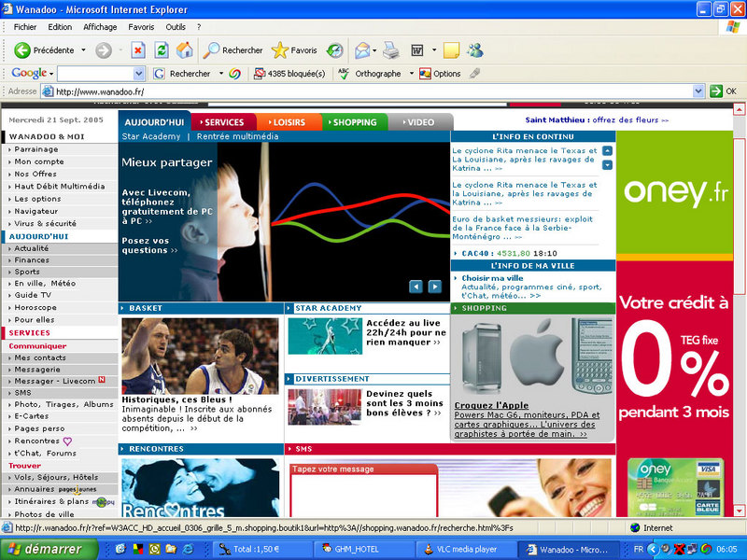Open Saint Matthieu offrez des fleurs link
Viewport: 747px width, 560px height.
click(x=597, y=120)
